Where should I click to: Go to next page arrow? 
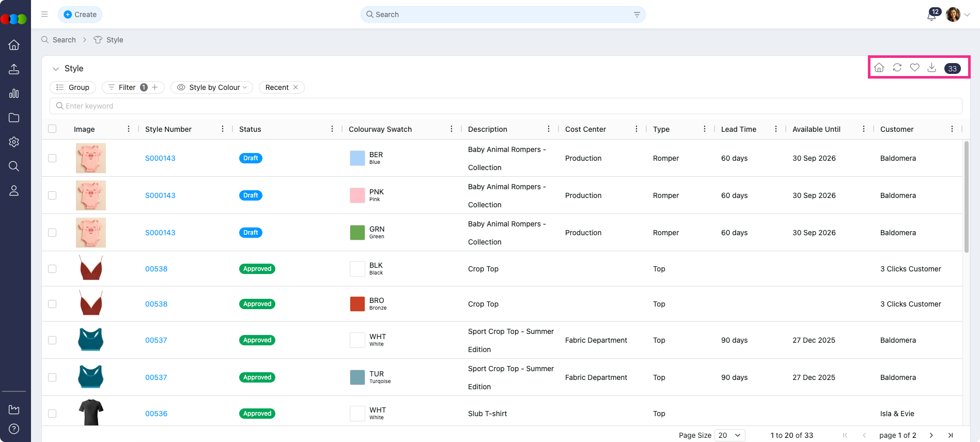tap(931, 435)
